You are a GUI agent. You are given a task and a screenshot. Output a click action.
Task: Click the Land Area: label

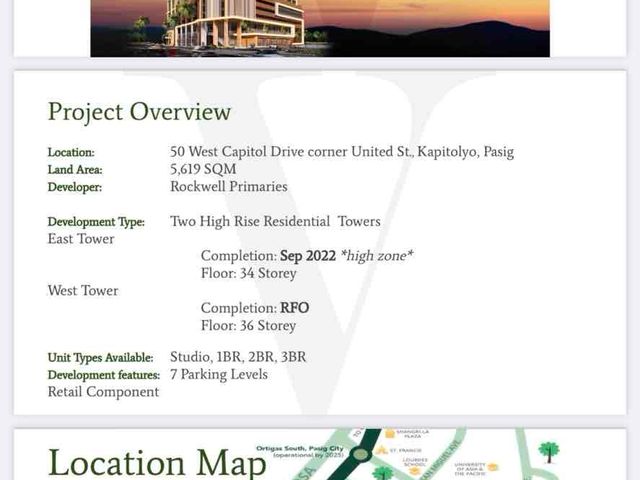(x=75, y=169)
